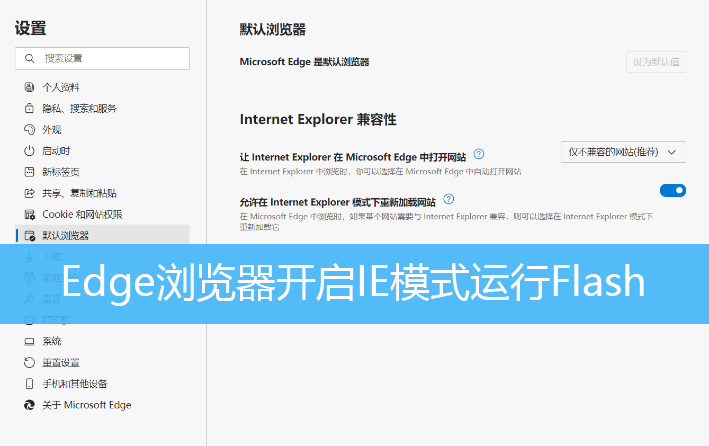This screenshot has height=446, width=709.
Task: Click the 新标签页 icon in sidebar
Action: (x=29, y=171)
